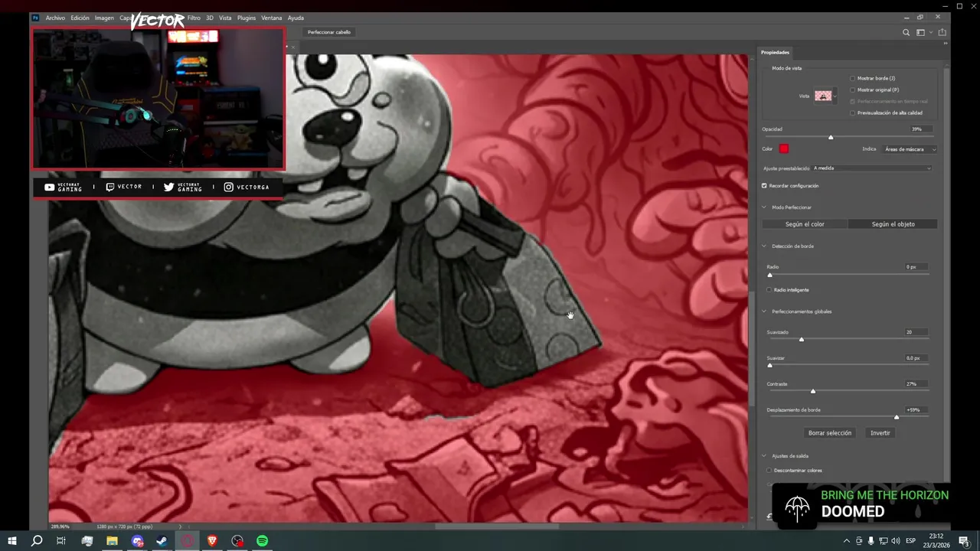The image size is (980, 551).
Task: Click the red overlay Color swatch
Action: 784,148
